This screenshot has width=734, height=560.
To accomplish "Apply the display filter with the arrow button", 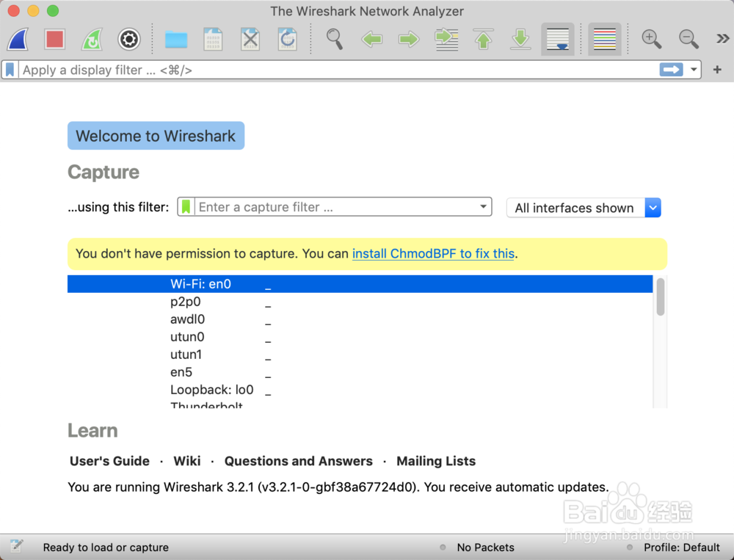I will click(672, 70).
